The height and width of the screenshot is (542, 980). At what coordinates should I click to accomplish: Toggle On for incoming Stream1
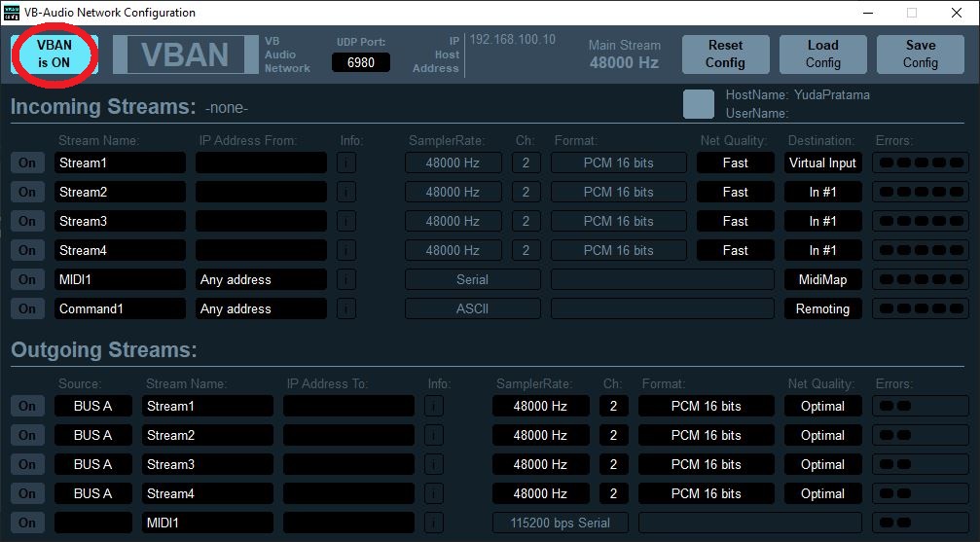pos(27,163)
